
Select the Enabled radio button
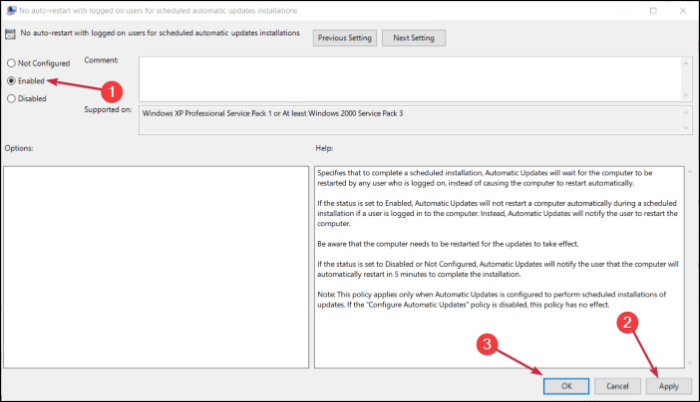(x=11, y=81)
